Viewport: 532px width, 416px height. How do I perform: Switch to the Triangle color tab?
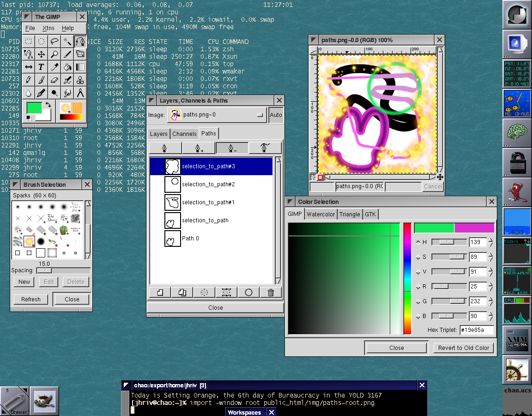[350, 214]
